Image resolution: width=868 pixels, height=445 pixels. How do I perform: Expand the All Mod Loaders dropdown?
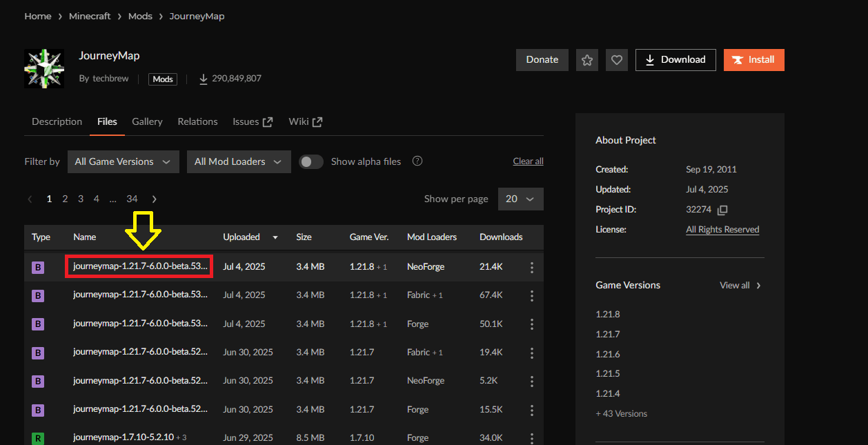238,161
